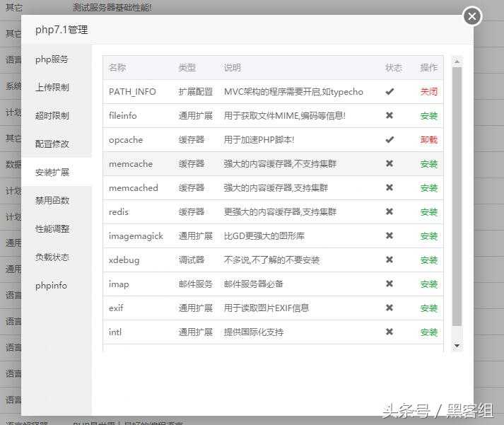This screenshot has height=425, width=504.
Task: Click the extension list scrollbar thumb
Action: [x=457, y=197]
